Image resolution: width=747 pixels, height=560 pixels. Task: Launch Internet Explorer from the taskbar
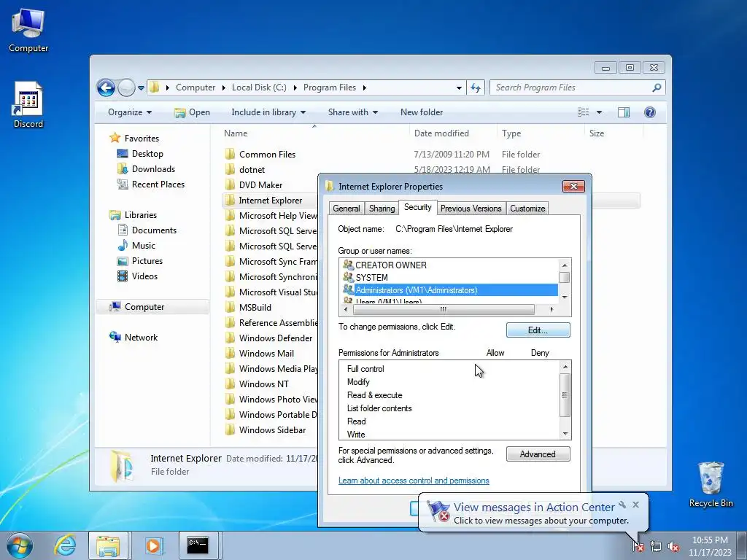65,545
